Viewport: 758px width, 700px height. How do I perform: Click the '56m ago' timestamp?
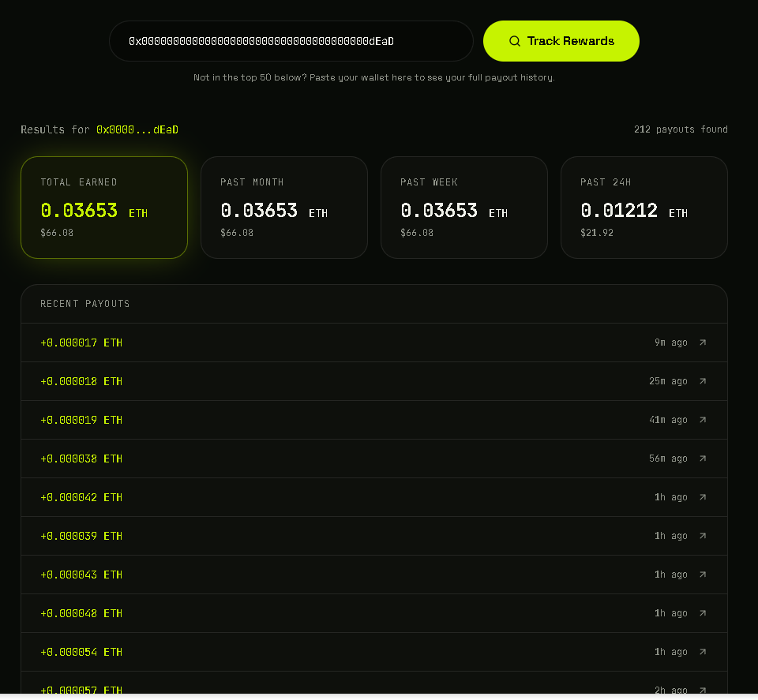point(668,459)
